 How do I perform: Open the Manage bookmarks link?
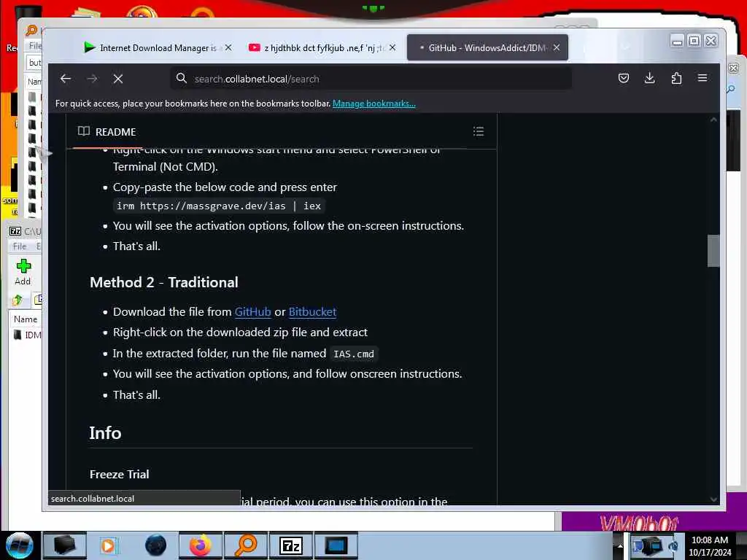click(374, 104)
